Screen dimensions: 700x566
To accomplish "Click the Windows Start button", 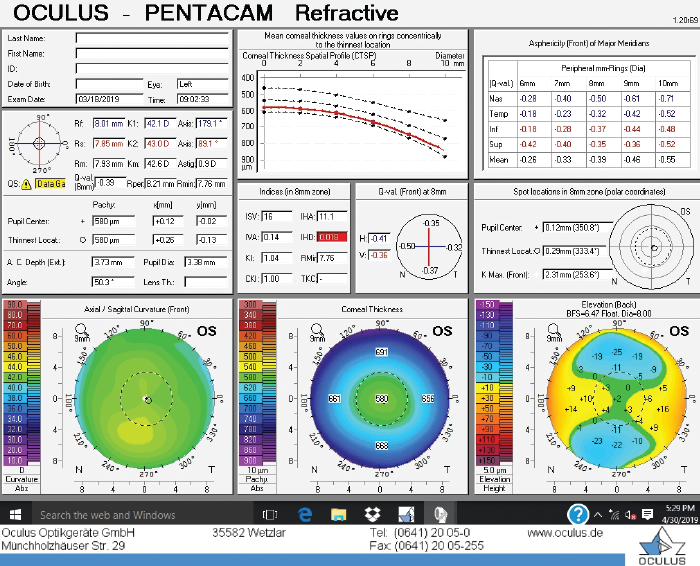I will (x=15, y=515).
